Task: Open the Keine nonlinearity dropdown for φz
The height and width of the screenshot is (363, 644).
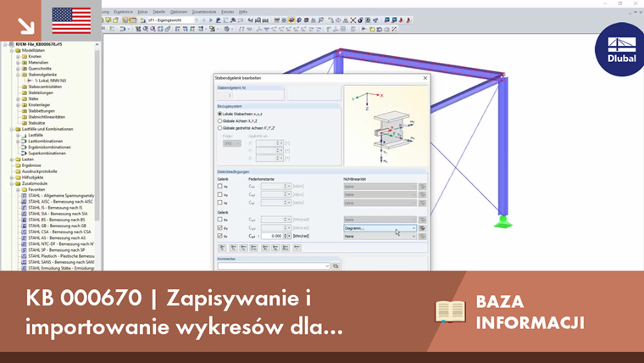Action: (x=380, y=237)
